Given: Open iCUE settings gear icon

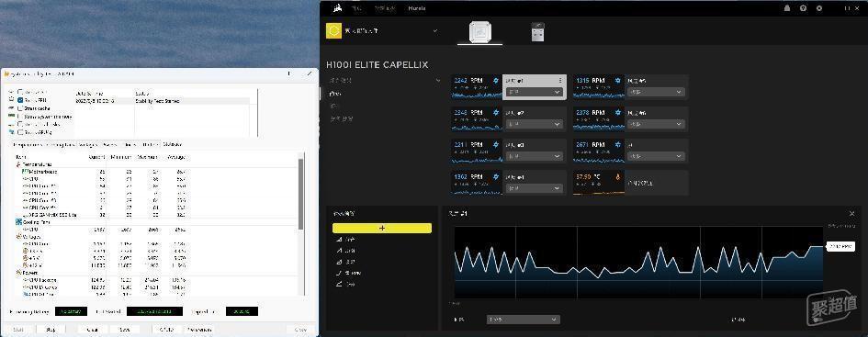Looking at the screenshot, I should coord(819,8).
